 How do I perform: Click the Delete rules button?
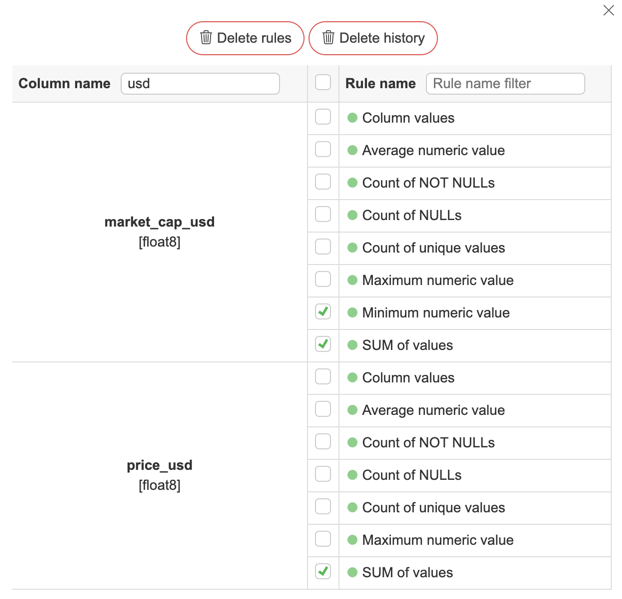245,38
